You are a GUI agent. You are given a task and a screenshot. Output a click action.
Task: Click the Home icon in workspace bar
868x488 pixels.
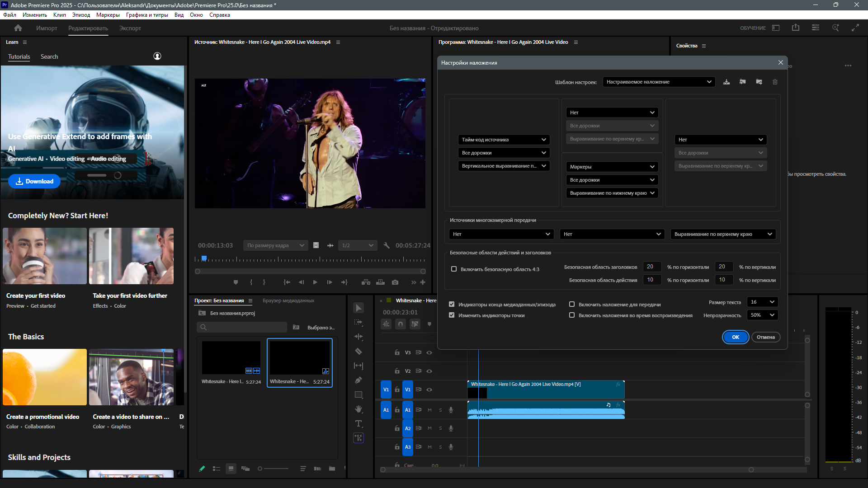(x=18, y=28)
